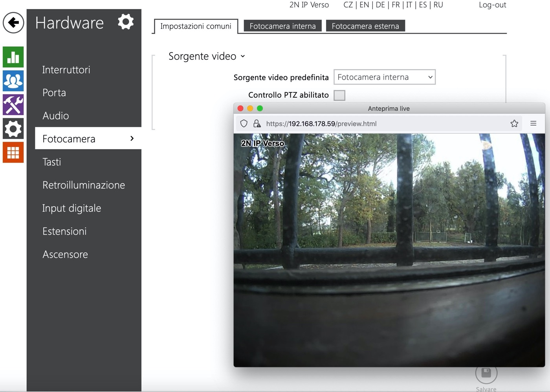Open Input digitale in the Hardware menu
Screen dimensions: 550x392
[x=72, y=208]
